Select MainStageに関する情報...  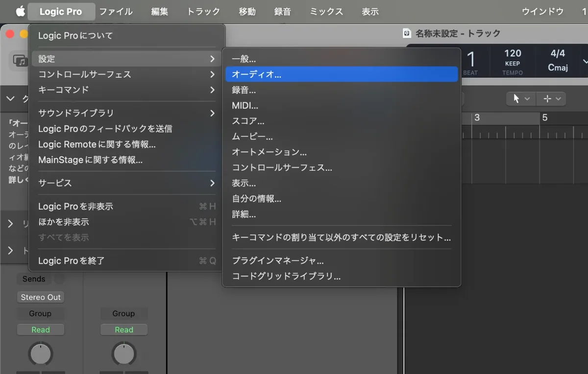pos(127,160)
